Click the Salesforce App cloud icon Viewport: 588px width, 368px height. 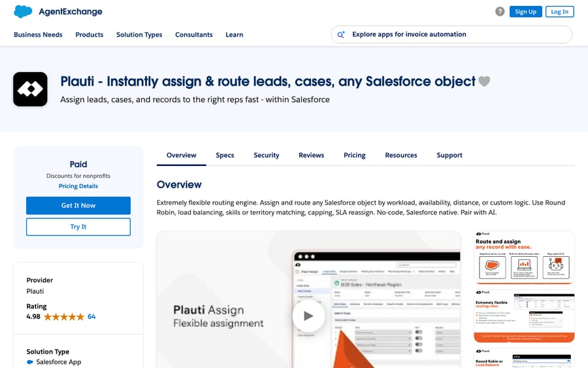point(30,362)
